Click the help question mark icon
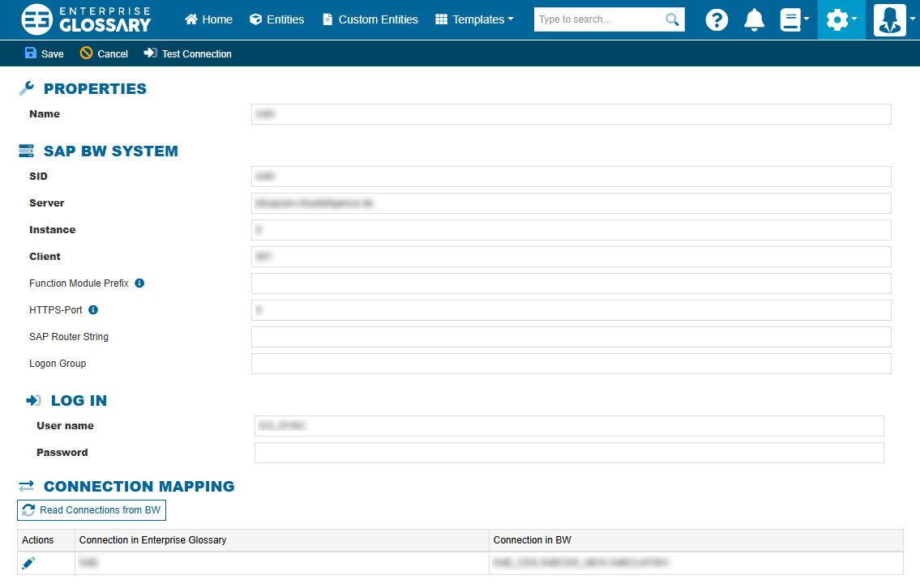Image resolution: width=920 pixels, height=588 pixels. pyautogui.click(x=717, y=20)
